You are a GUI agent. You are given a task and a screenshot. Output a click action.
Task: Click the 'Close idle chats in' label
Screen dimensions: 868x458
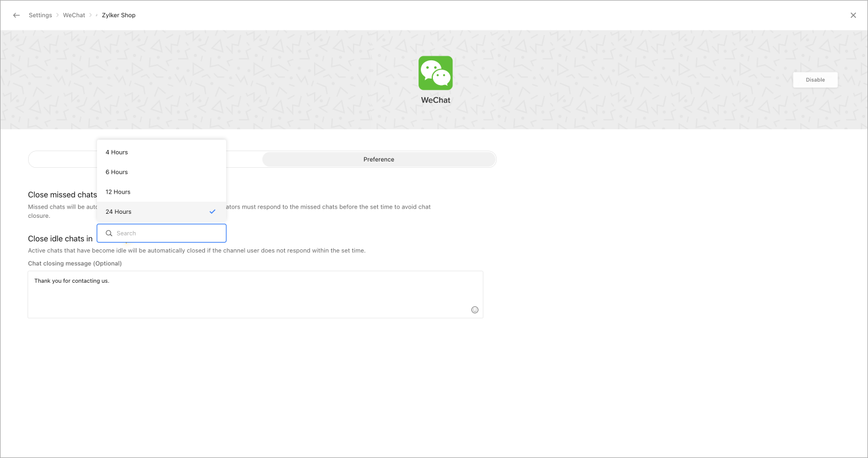[x=60, y=238]
